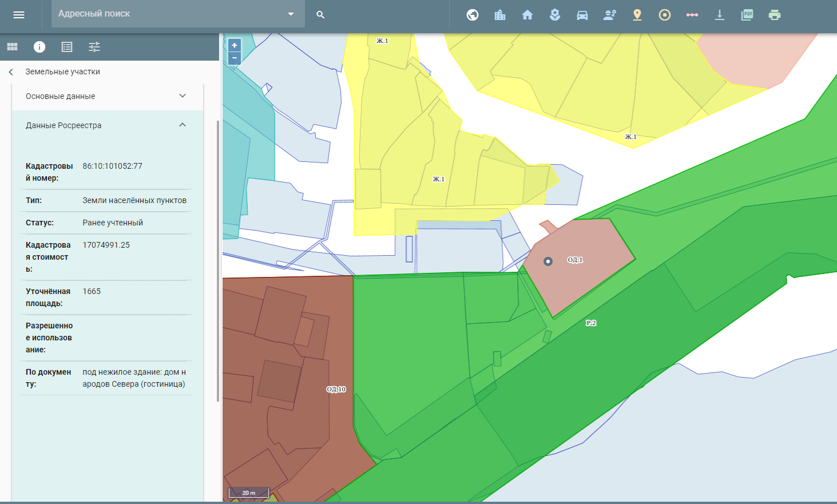Select the globe layer icon
Viewport: 837px width, 504px height.
473,15
